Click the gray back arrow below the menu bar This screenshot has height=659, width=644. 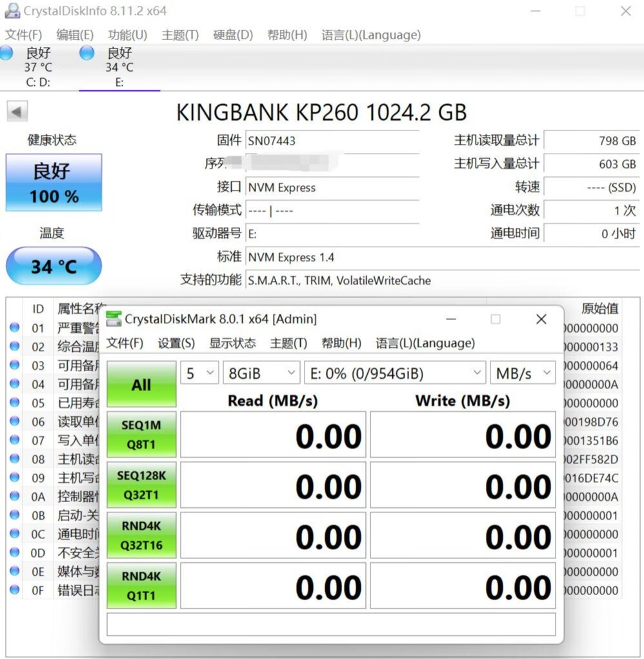(x=17, y=110)
